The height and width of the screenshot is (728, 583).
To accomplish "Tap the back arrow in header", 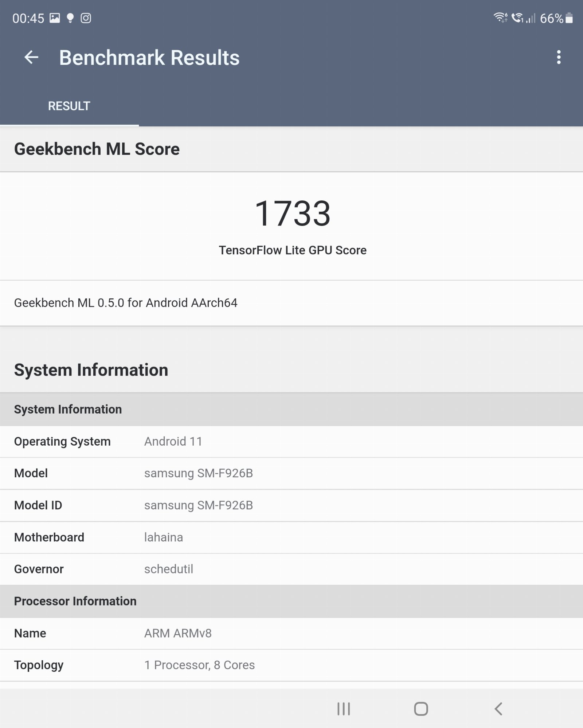I will [31, 58].
